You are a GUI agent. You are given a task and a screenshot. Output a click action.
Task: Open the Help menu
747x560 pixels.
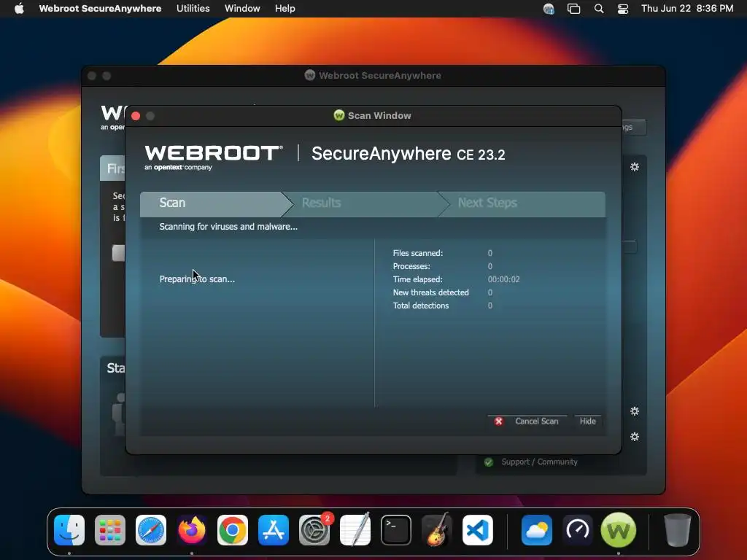pos(285,9)
